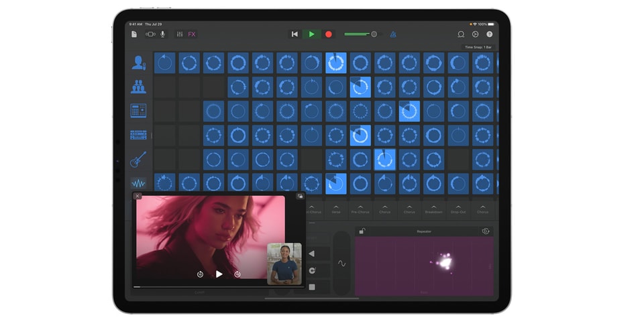Adjust the master volume slider

(x=374, y=34)
